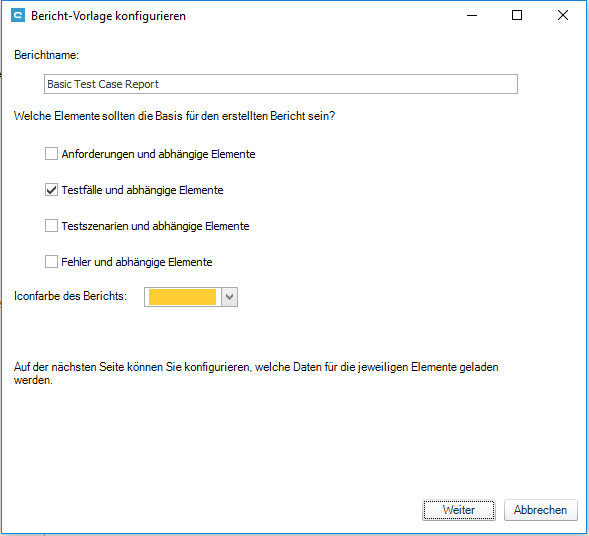Minimize the Bericht-Vorlage konfigurieren window
The width and height of the screenshot is (589, 536).
coord(472,15)
